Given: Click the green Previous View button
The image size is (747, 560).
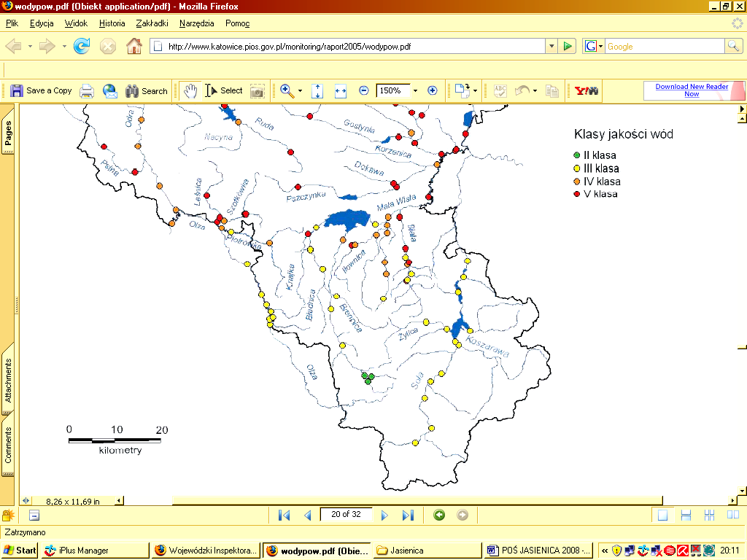Looking at the screenshot, I should click(x=439, y=515).
